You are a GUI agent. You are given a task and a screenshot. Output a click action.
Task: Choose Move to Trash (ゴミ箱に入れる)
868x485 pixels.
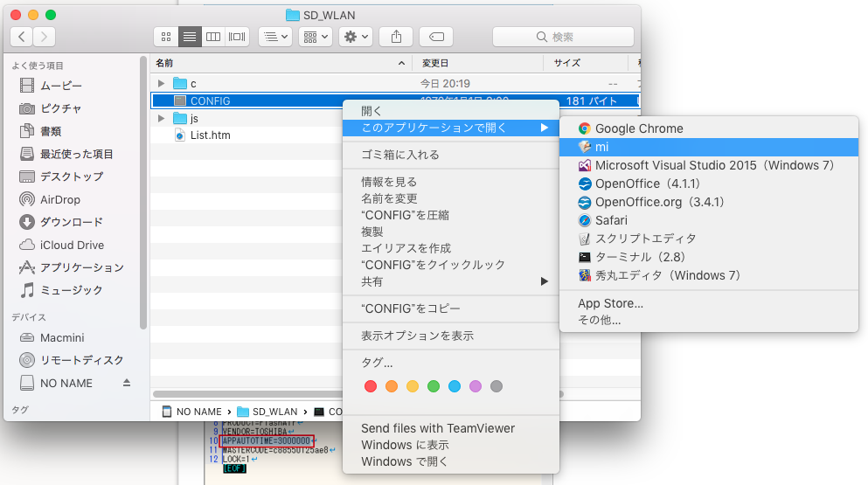click(450, 155)
